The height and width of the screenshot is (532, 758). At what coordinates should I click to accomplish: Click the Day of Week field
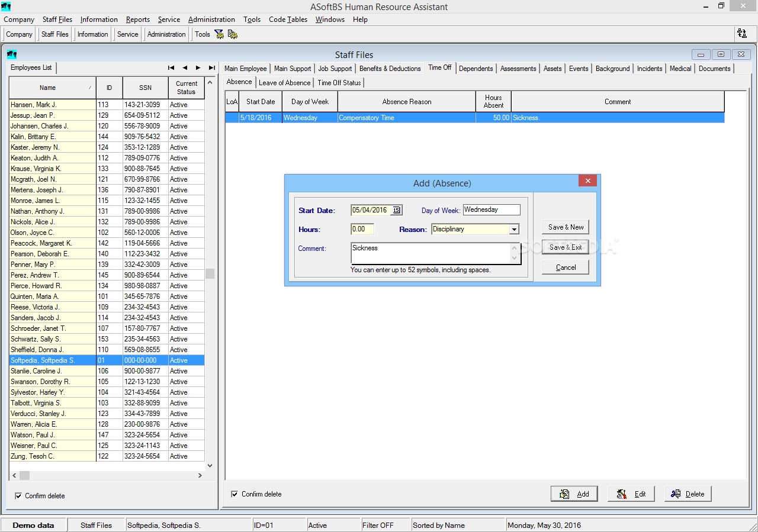(492, 209)
